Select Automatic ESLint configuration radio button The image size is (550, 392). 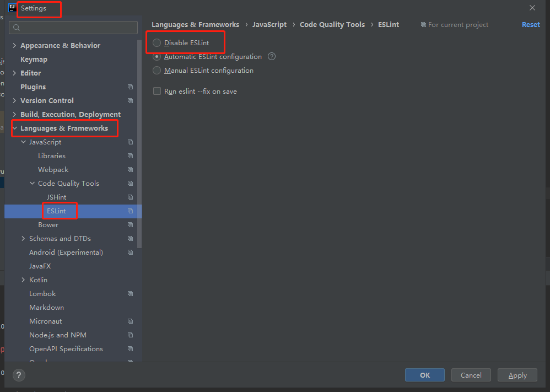click(x=157, y=56)
